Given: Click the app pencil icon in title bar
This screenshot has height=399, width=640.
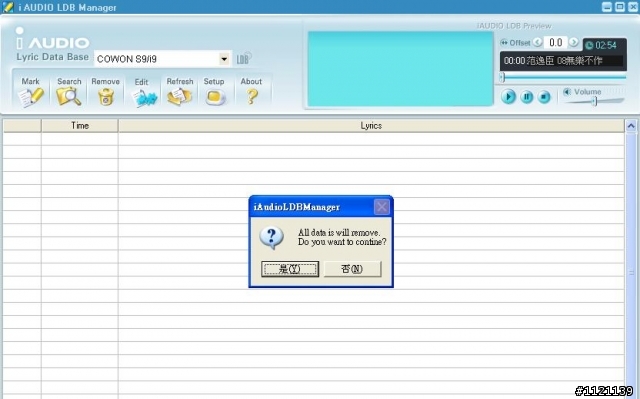Looking at the screenshot, I should 8,7.
